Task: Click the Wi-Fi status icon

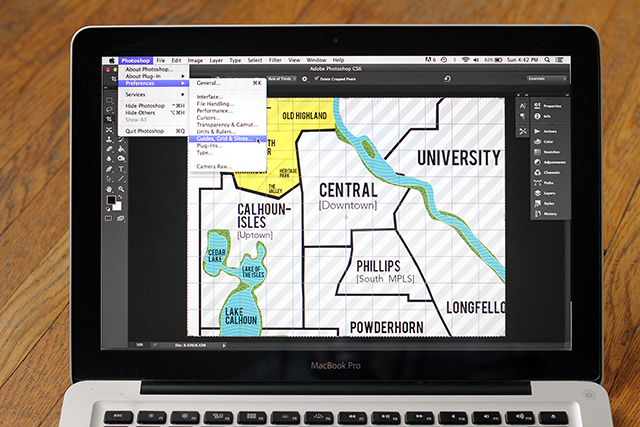Action: (x=465, y=60)
